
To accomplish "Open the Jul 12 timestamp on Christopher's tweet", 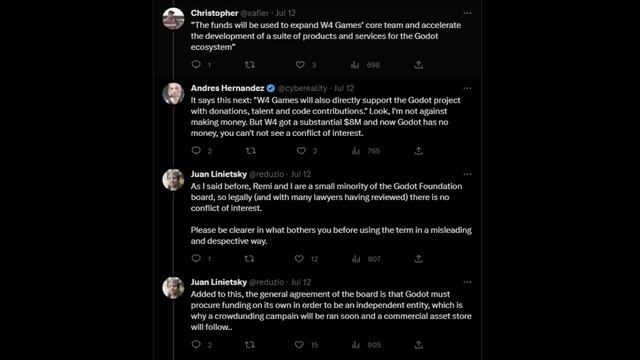I will (285, 13).
